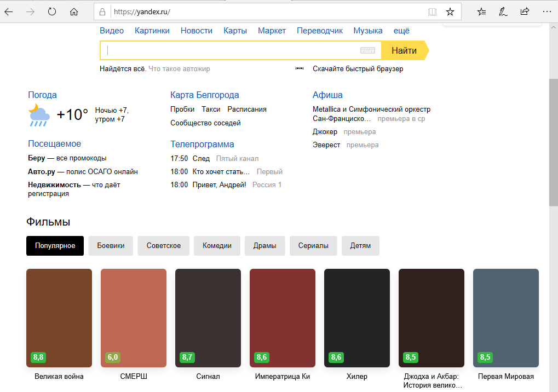Open the favorites hub icon
The image size is (558, 392).
click(x=481, y=11)
